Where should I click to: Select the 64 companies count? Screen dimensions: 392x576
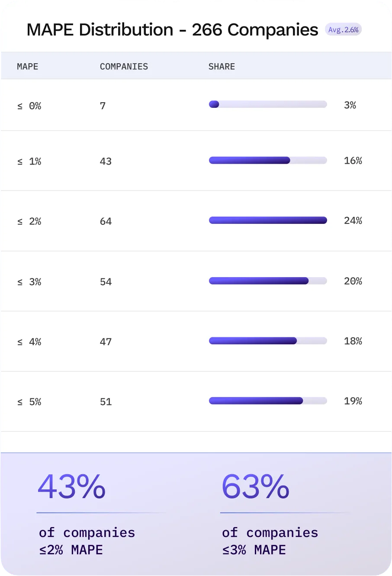click(106, 221)
